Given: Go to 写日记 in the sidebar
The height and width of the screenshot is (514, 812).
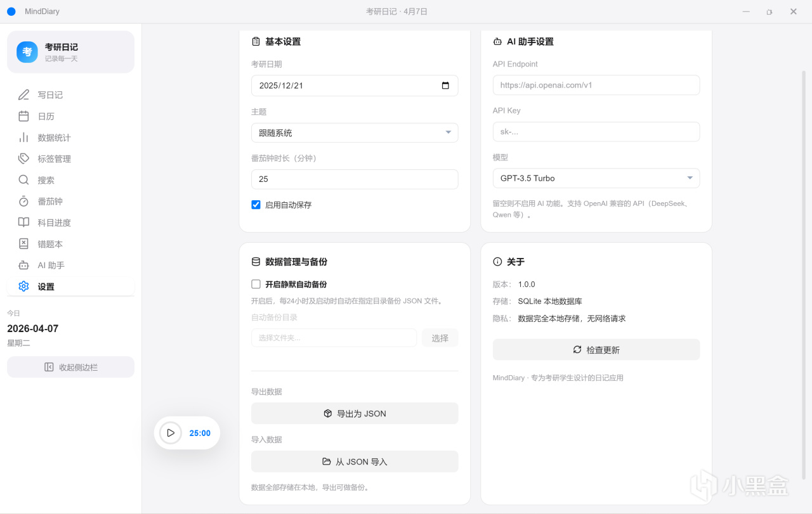Looking at the screenshot, I should click(x=70, y=95).
